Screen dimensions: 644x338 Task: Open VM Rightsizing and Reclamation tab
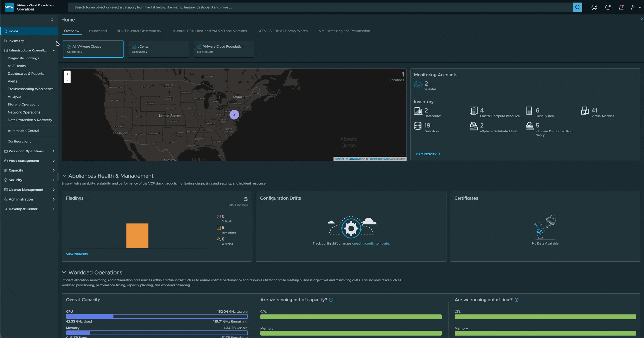click(344, 31)
